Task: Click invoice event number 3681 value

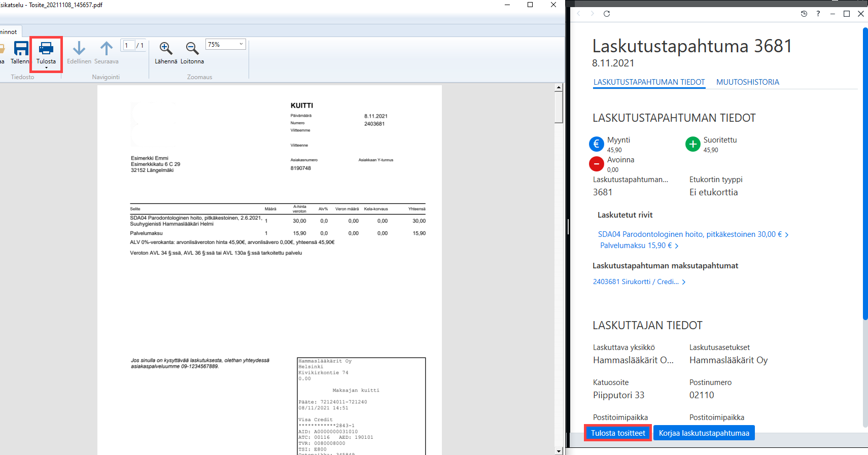Action: click(x=603, y=192)
